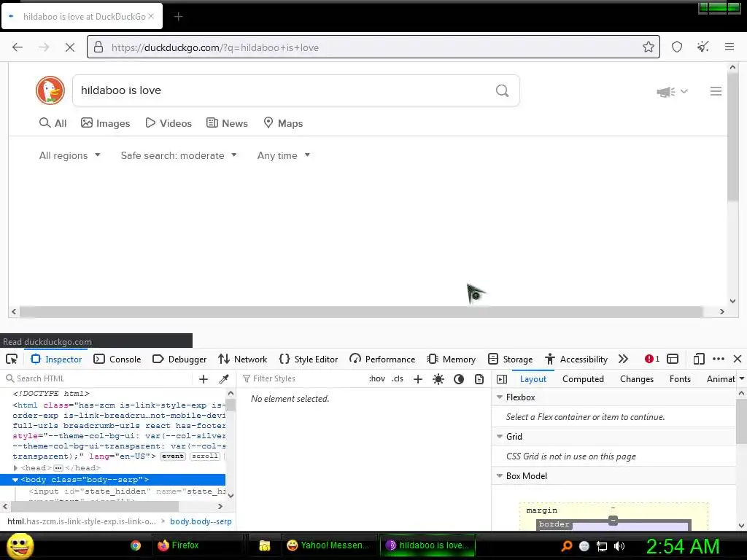The height and width of the screenshot is (560, 747).
Task: Collapse the Box Model section
Action: pyautogui.click(x=500, y=476)
